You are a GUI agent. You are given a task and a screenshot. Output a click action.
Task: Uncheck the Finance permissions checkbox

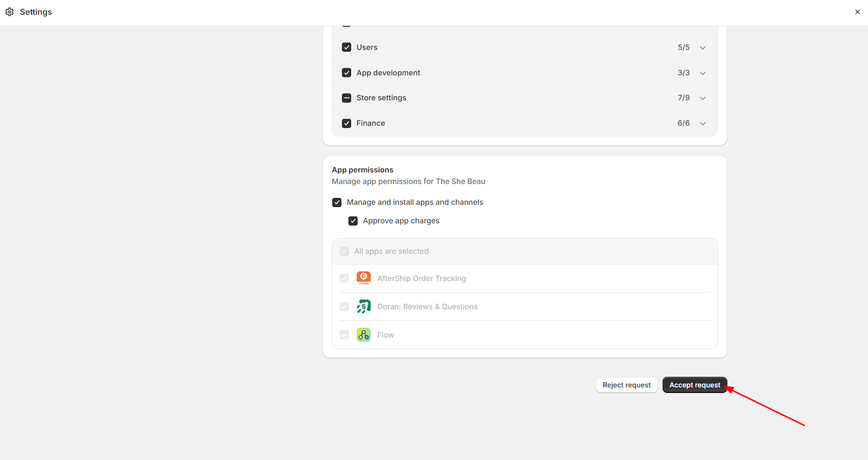click(347, 123)
